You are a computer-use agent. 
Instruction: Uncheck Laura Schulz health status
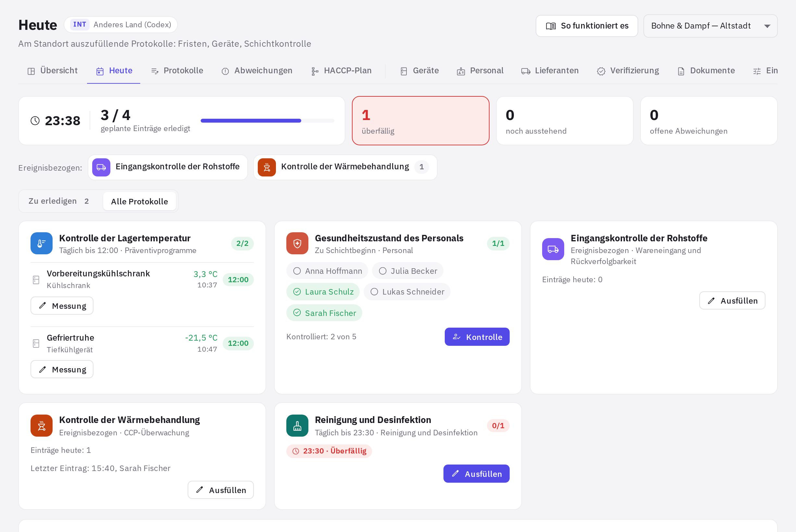coord(323,292)
